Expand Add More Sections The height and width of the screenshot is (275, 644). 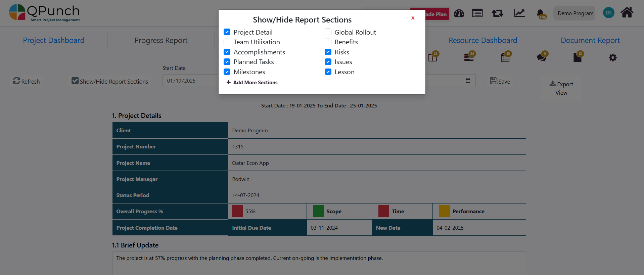252,83
